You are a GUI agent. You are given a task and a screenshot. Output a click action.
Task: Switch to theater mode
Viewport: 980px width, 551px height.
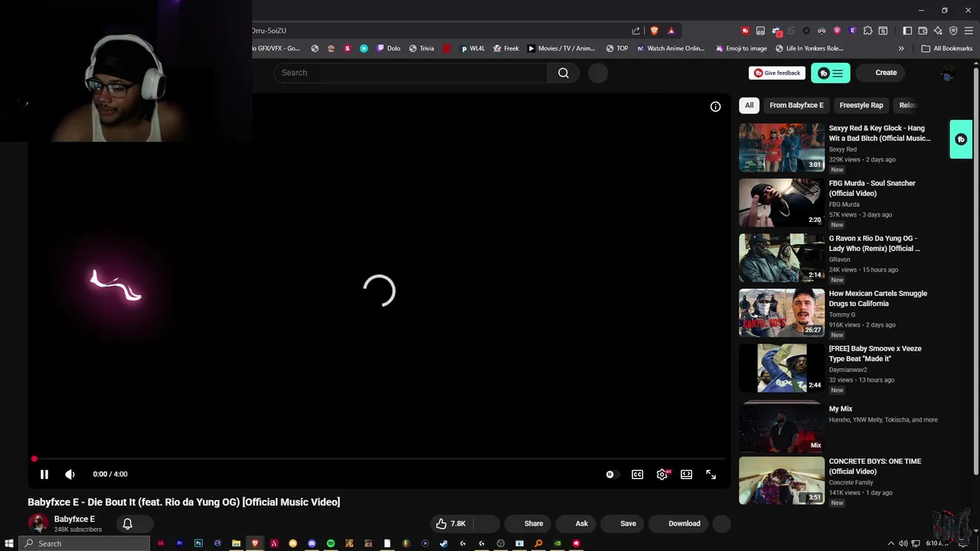click(x=687, y=474)
